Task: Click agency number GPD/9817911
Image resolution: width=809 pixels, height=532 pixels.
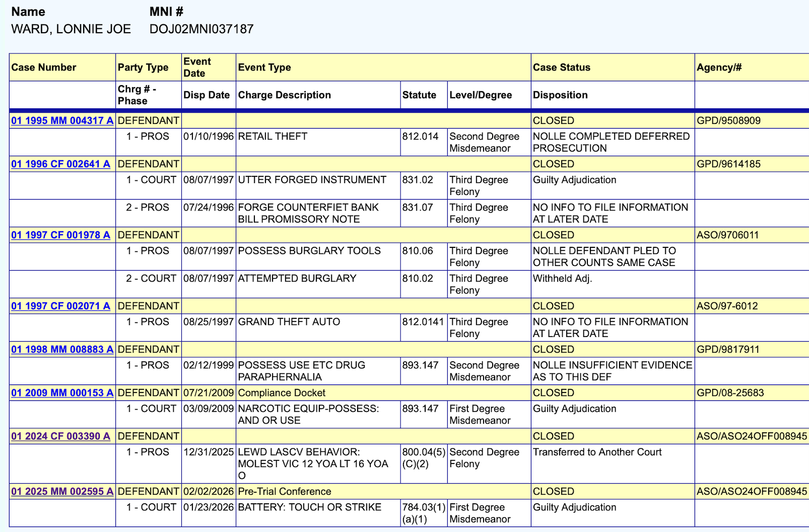Action: [728, 349]
